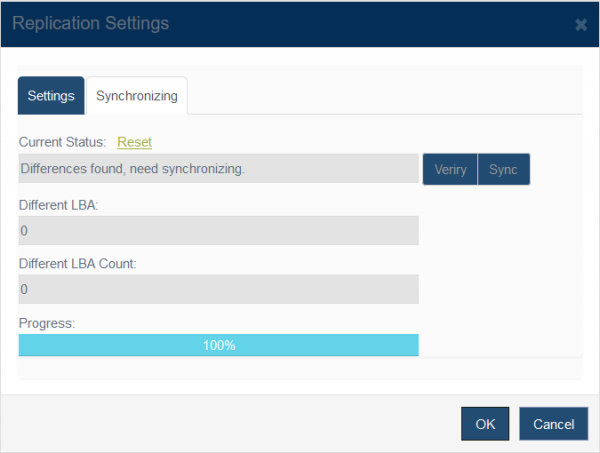The width and height of the screenshot is (600, 453).
Task: Click the Different LBA Count label text
Action: coord(78,264)
